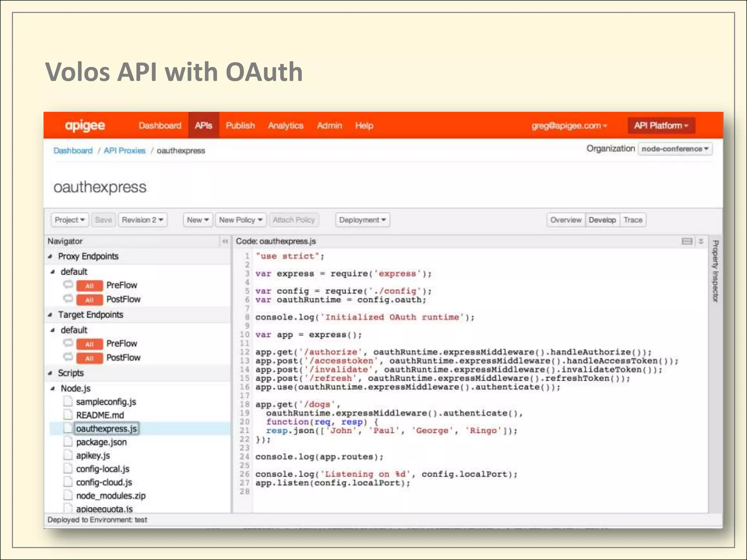The width and height of the screenshot is (747, 560).
Task: Click the apikey.js file icon
Action: pos(68,455)
